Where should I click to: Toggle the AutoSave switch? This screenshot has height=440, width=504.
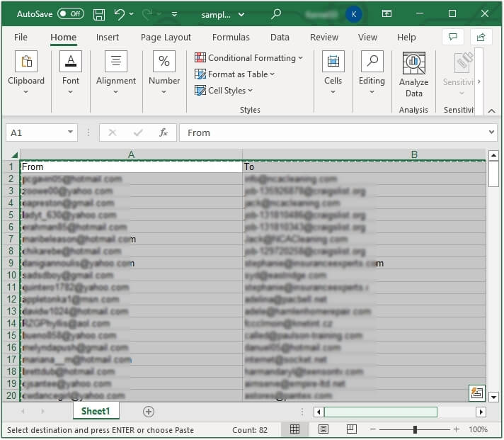point(70,14)
